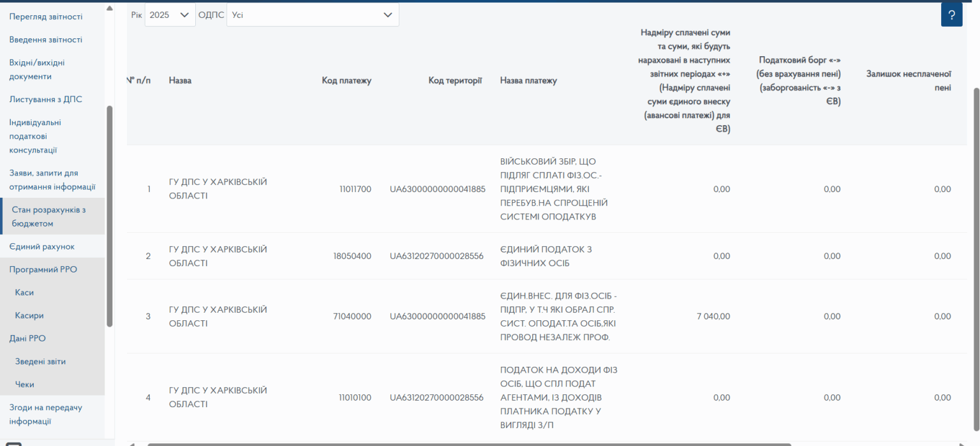980x446 pixels.
Task: Open Зведені звіти under Дані РРО
Action: (40, 361)
